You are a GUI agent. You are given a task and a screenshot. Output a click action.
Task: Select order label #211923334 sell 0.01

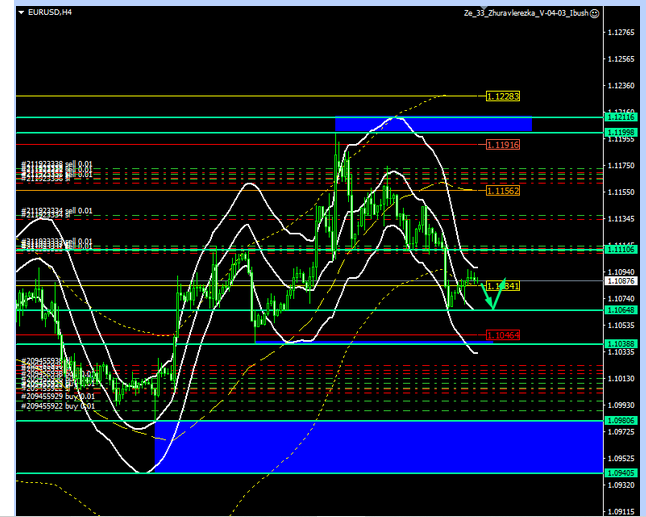[x=57, y=211]
